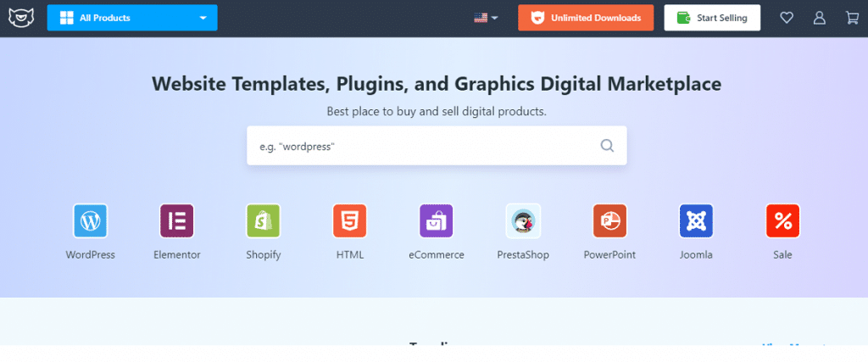Open the favorites heart icon
The width and height of the screenshot is (868, 362).
[787, 18]
